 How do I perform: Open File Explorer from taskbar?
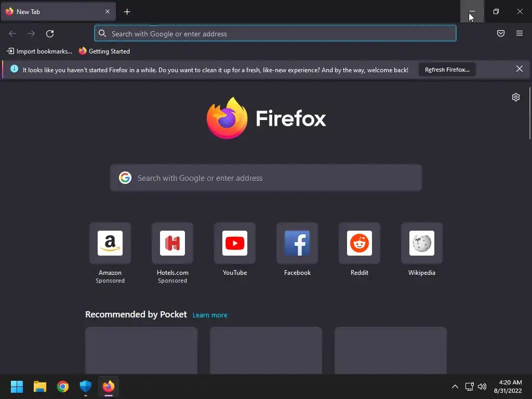pos(39,387)
